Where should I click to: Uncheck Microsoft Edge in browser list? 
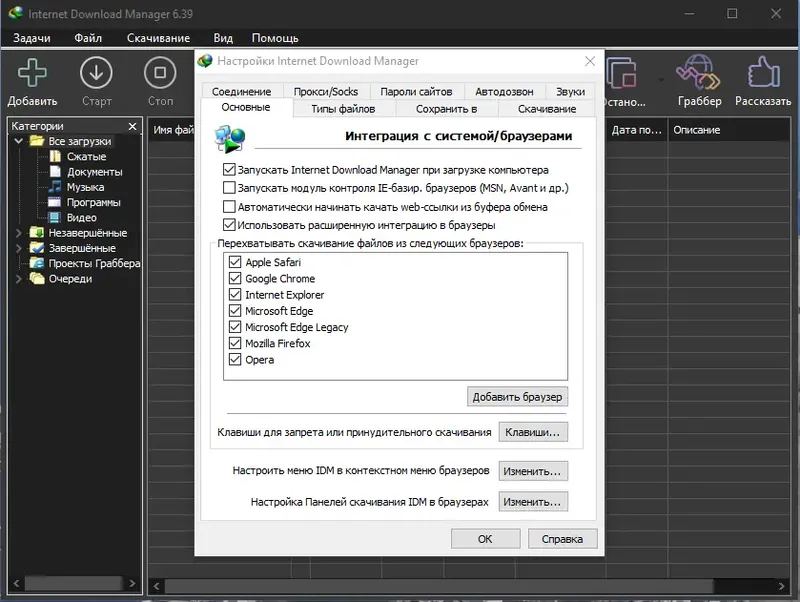click(x=235, y=311)
